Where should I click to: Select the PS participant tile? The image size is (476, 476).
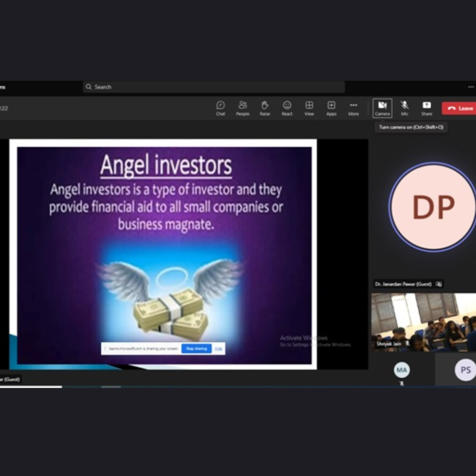pos(465,370)
